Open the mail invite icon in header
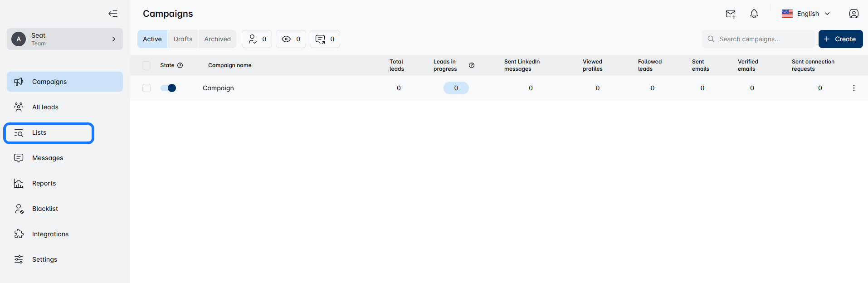Viewport: 868px width, 283px height. (730, 14)
